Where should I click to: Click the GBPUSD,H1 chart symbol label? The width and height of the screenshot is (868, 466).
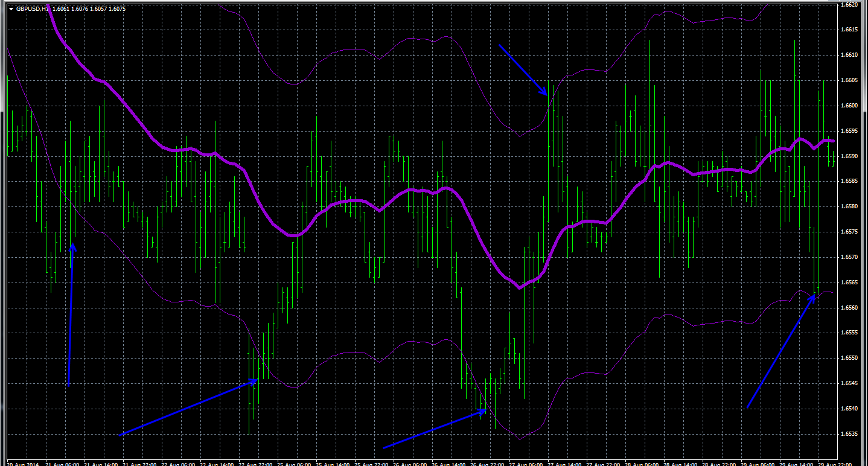33,9
